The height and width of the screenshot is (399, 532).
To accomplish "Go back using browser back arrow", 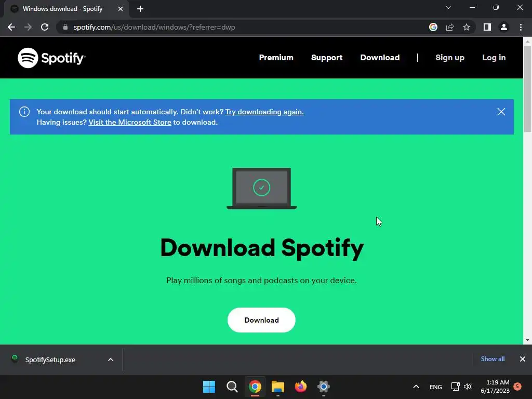I will pos(11,27).
